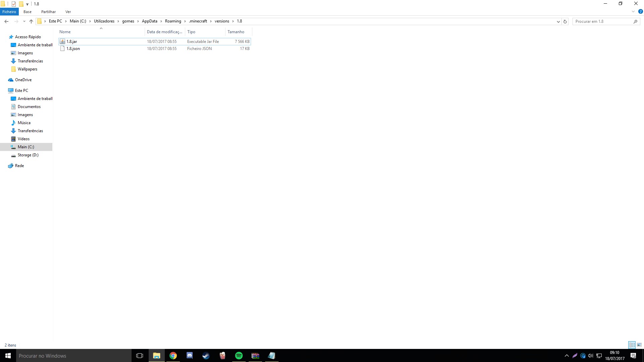The image size is (644, 362).
Task: Open quick access toolbar customize dropdown
Action: (28, 4)
